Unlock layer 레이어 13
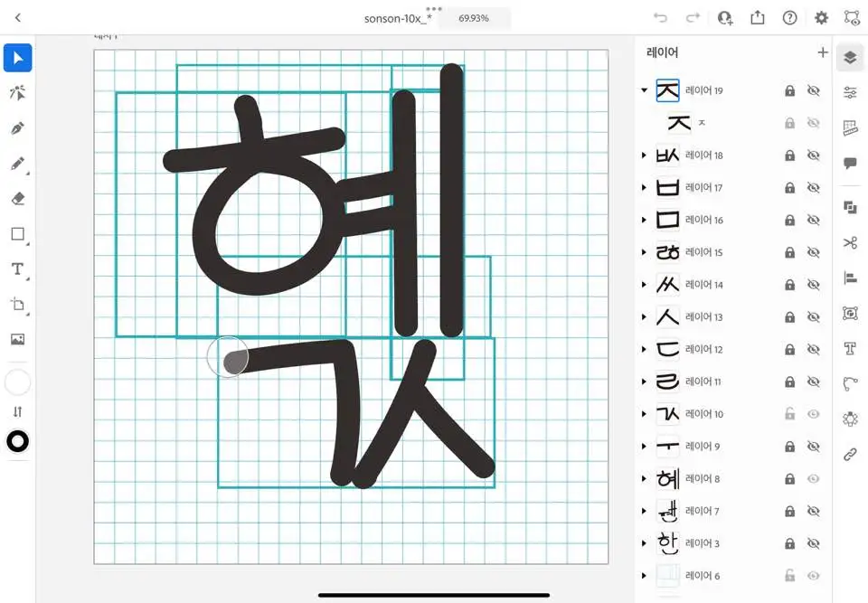Screen dimensions: 868x603 click(x=790, y=316)
